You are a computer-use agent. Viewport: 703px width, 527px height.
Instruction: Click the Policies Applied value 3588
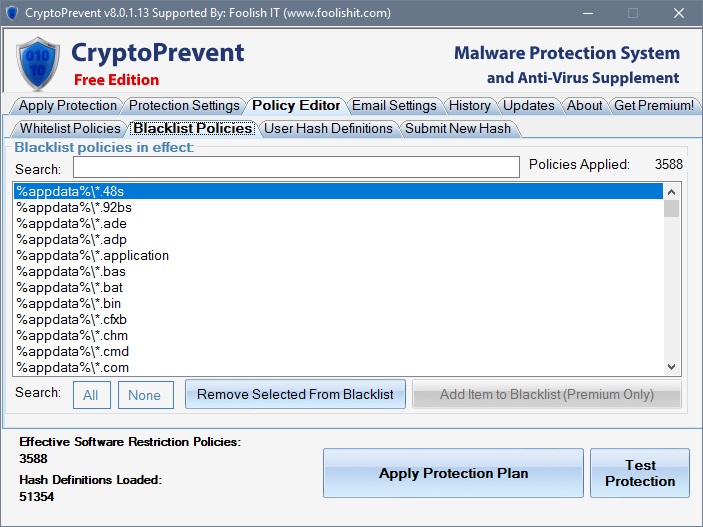point(668,164)
